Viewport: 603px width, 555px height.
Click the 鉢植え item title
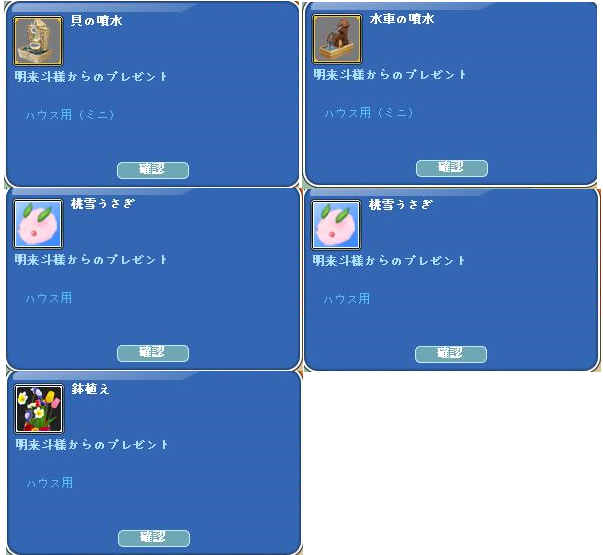coord(90,389)
